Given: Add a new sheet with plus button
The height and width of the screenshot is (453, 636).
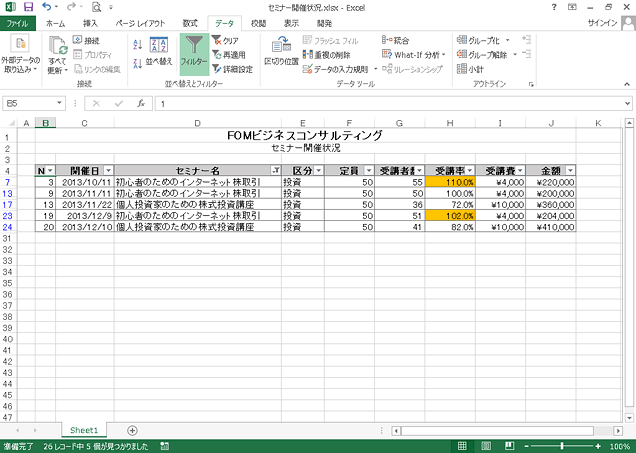Looking at the screenshot, I should pos(132,430).
